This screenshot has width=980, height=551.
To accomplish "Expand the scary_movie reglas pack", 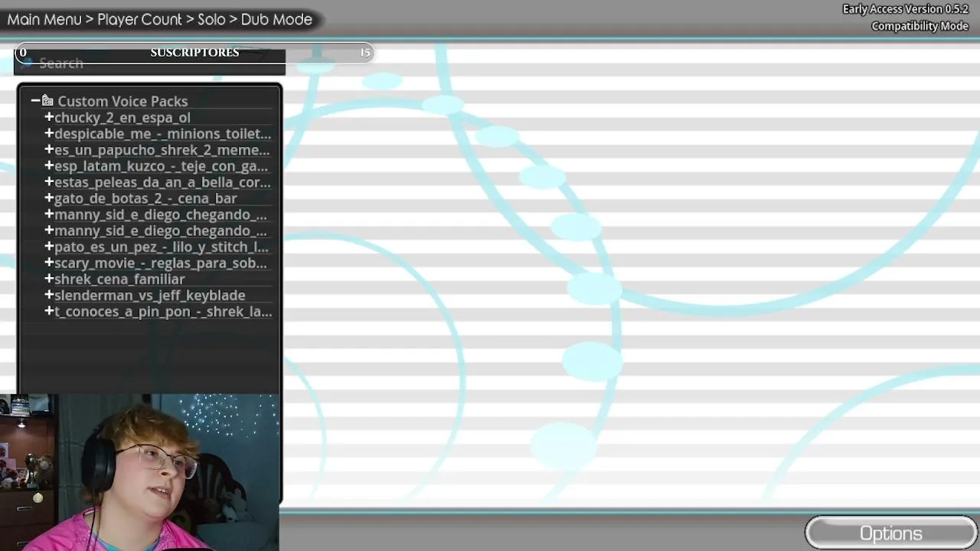I will point(49,262).
